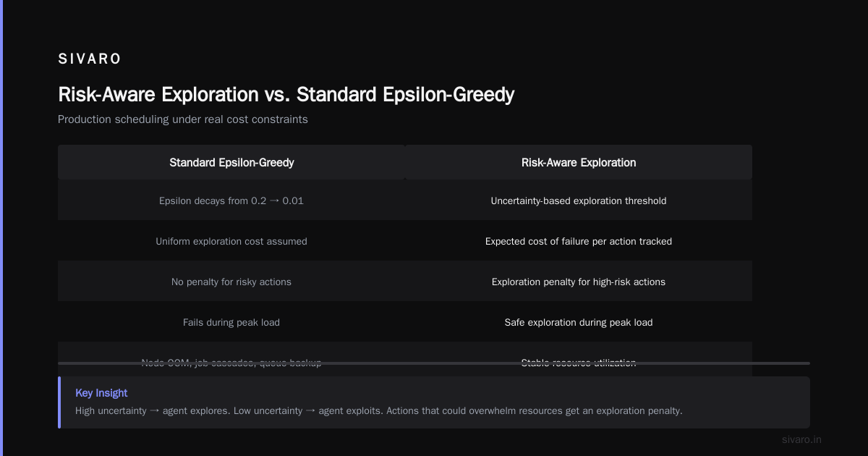
Task: Click No penalty for risky actions cell
Action: click(231, 282)
